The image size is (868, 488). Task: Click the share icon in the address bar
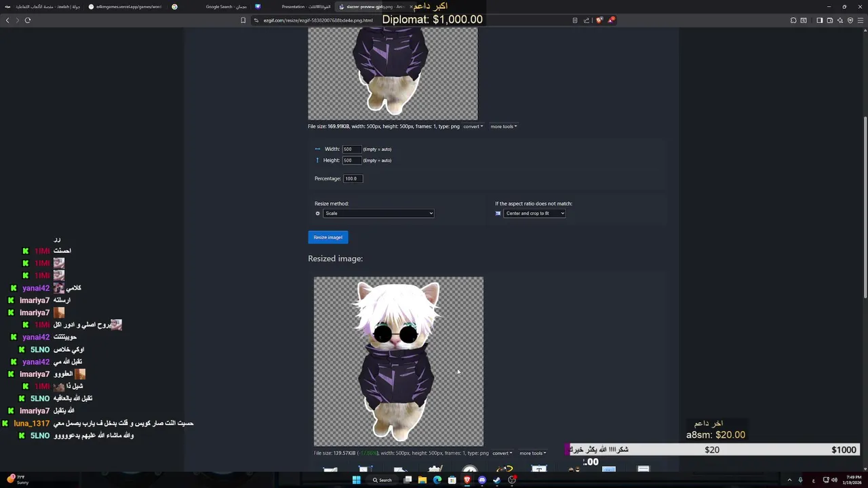(587, 20)
